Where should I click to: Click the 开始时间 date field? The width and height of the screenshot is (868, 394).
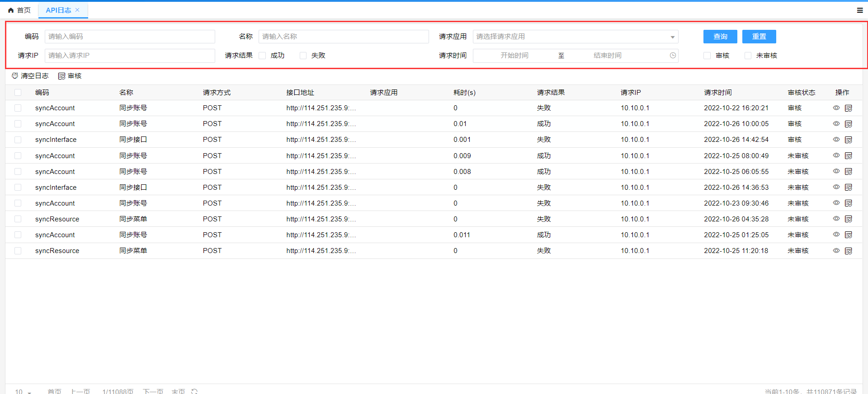pos(514,56)
